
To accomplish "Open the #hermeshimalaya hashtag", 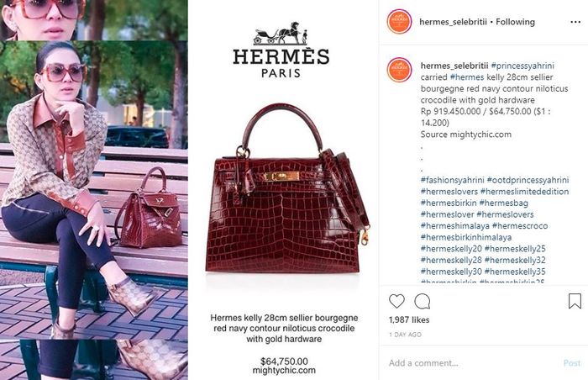I will (455, 226).
